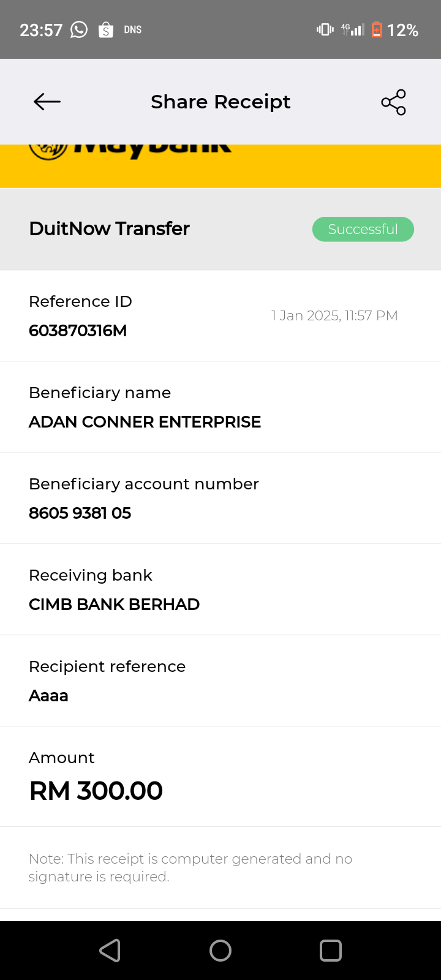
Task: Tap the green Successful status badge
Action: coord(363,229)
